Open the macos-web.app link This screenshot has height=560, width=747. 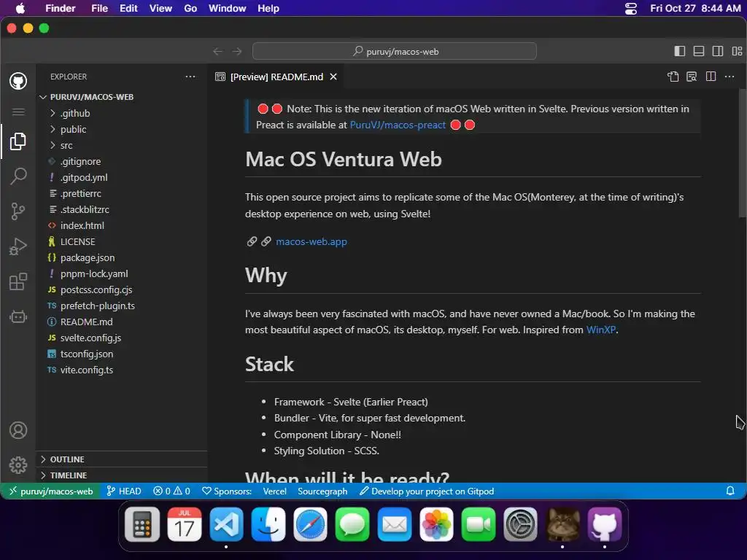coord(311,241)
